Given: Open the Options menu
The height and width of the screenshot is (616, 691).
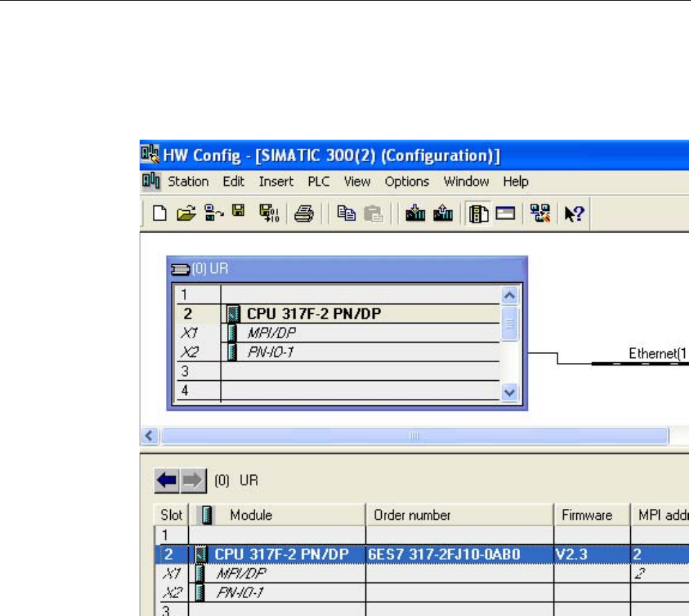Looking at the screenshot, I should (407, 182).
